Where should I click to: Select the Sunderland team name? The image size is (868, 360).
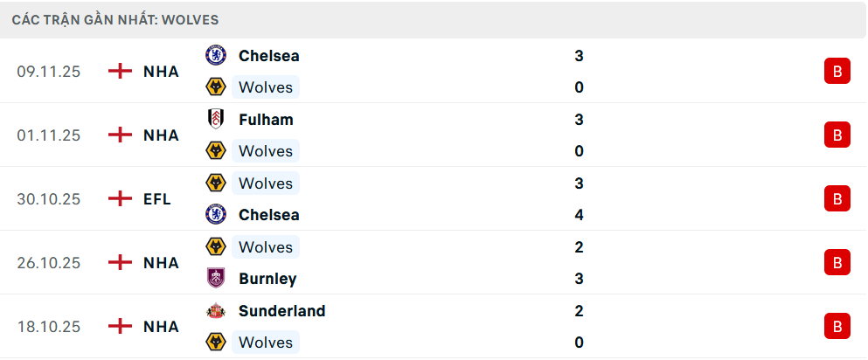pyautogui.click(x=281, y=310)
